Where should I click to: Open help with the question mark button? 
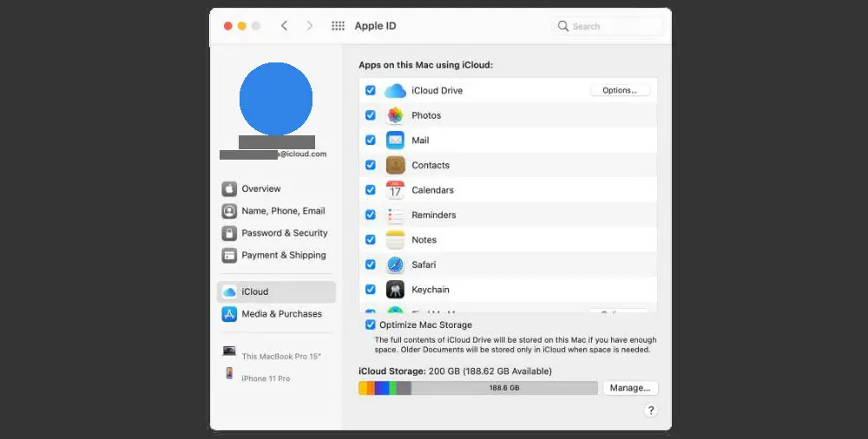pyautogui.click(x=651, y=410)
